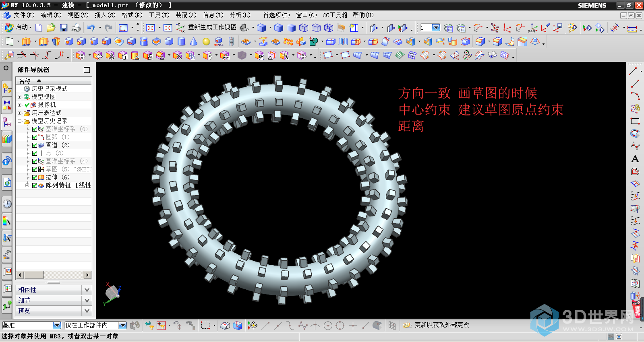
Task: Click the New file icon
Action: (x=39, y=28)
